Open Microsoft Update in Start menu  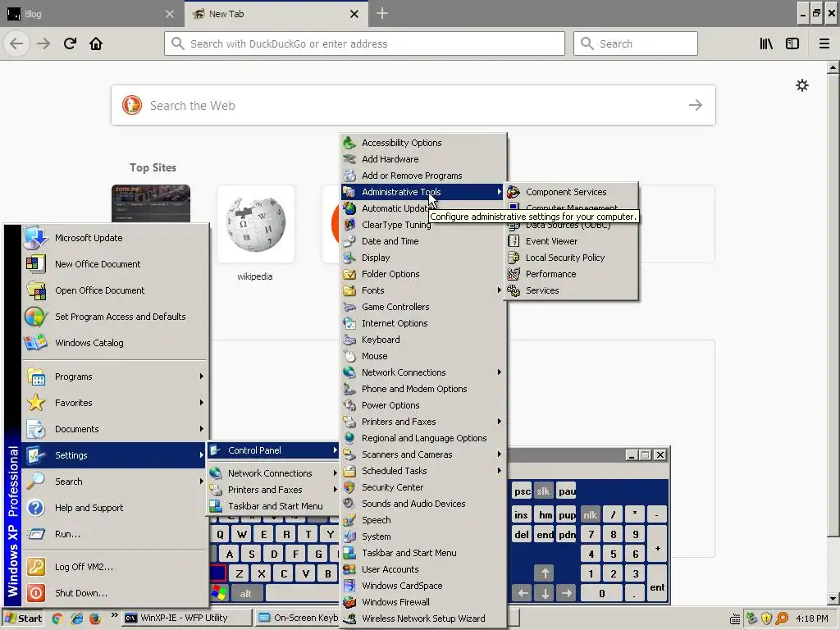[115, 238]
